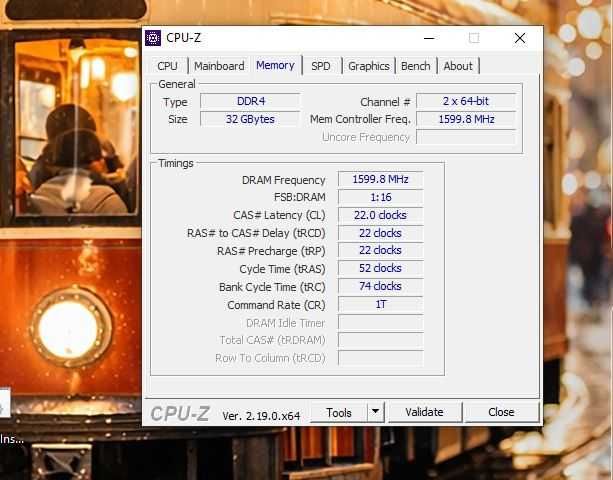
Task: Click the empty Row To Column field
Action: (380, 358)
